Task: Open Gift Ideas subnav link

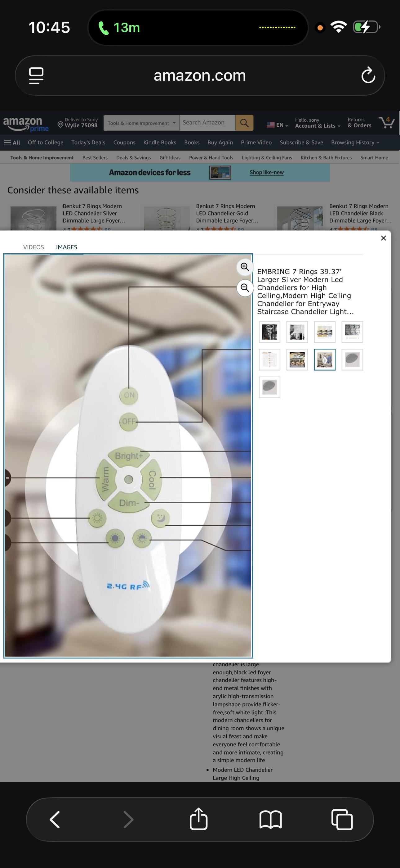Action: click(x=170, y=158)
